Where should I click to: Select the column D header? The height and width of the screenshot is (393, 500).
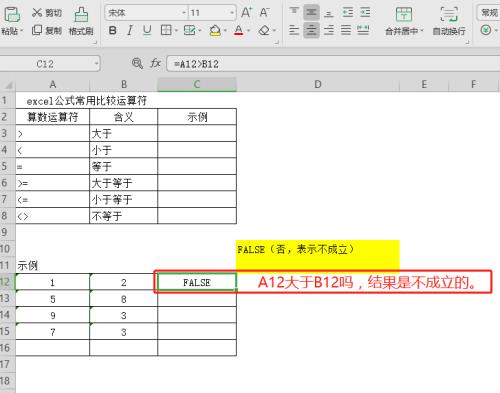[318, 84]
